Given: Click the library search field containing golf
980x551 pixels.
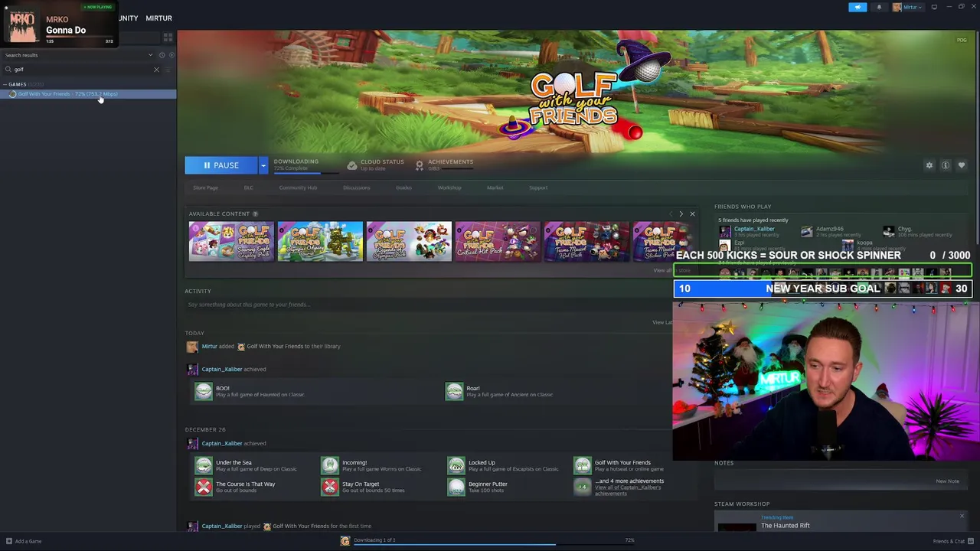Looking at the screenshot, I should click(80, 70).
